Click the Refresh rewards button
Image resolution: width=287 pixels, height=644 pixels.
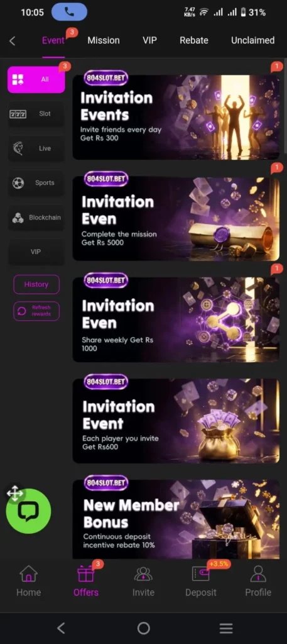click(x=36, y=311)
